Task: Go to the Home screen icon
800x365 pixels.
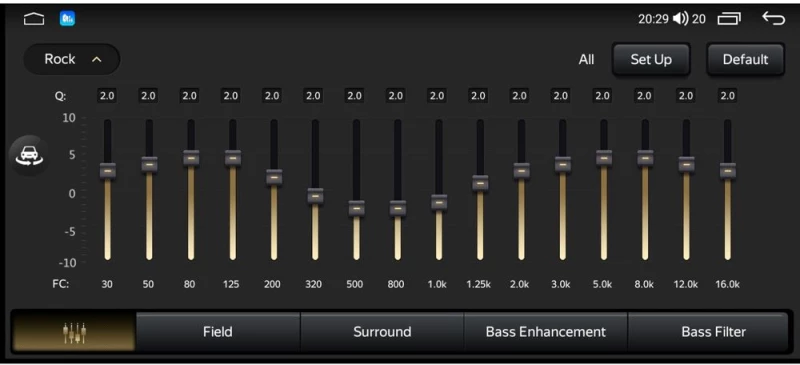Action: tap(34, 19)
